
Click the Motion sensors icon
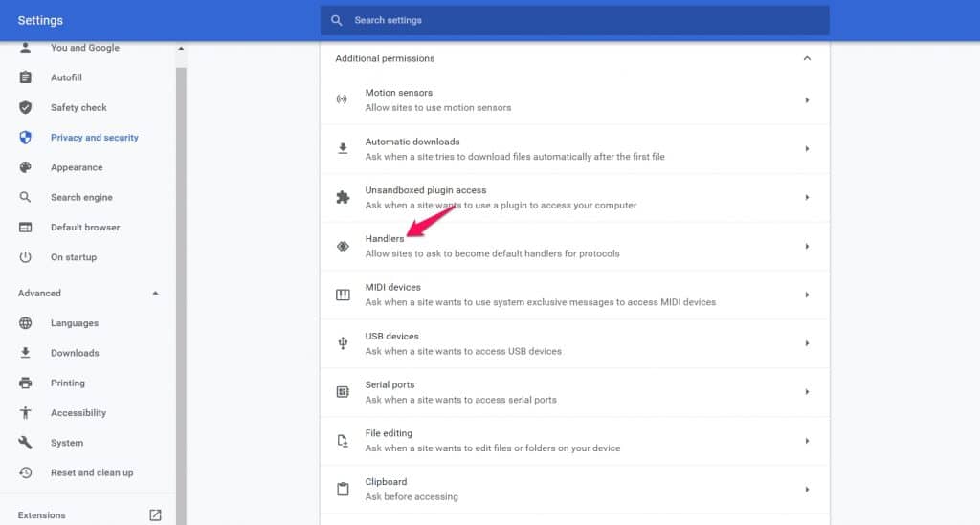tap(343, 100)
